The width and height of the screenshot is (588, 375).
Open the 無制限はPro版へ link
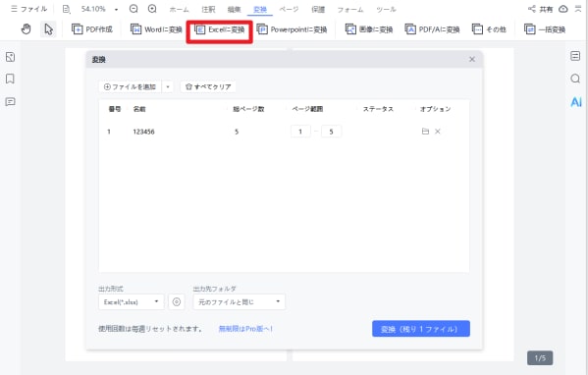tap(245, 329)
